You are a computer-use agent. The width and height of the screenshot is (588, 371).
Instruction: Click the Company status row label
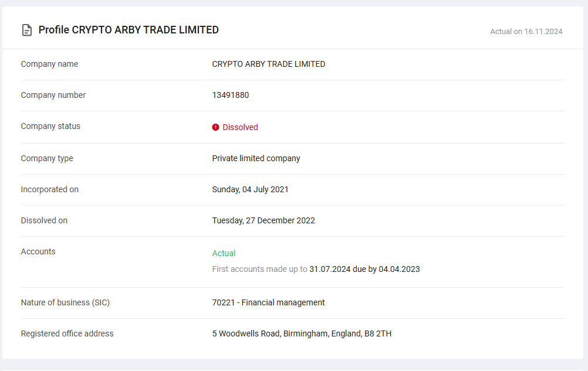(50, 126)
